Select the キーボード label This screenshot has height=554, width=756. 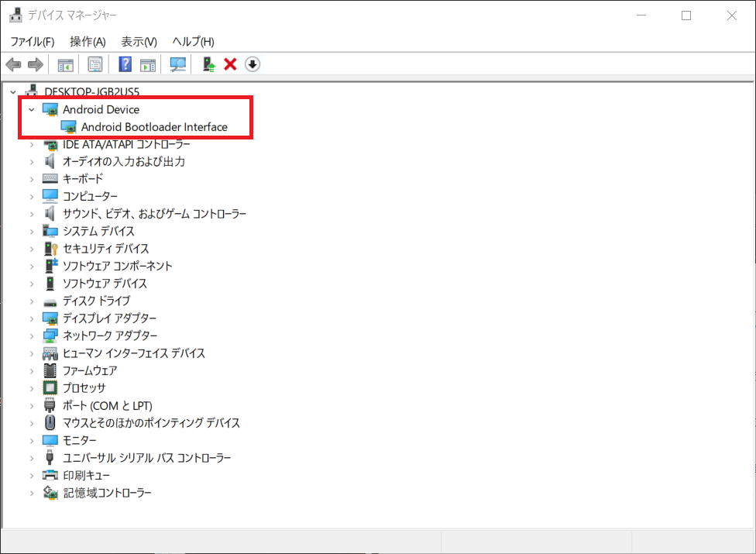tap(83, 179)
